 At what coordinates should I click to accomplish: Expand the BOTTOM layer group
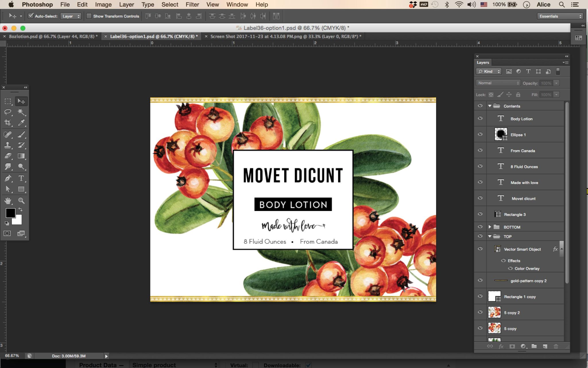[490, 227]
